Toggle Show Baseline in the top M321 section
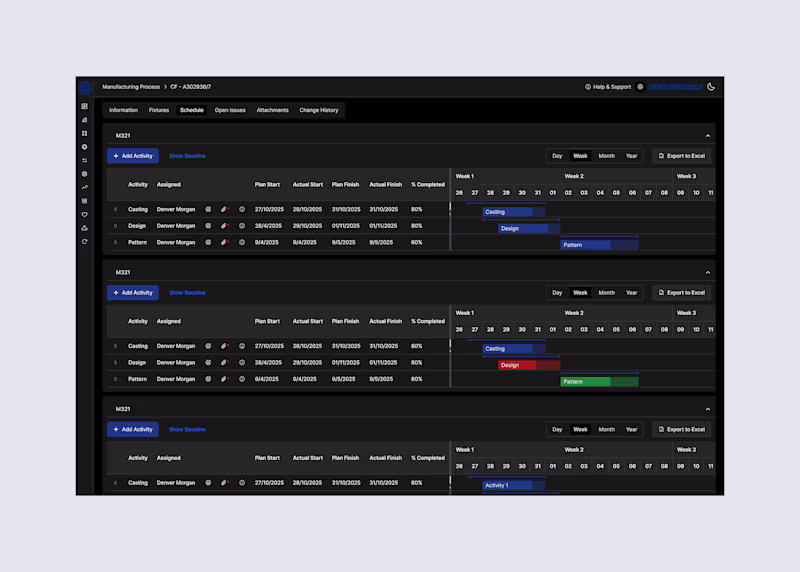This screenshot has width=800, height=572. (x=187, y=156)
